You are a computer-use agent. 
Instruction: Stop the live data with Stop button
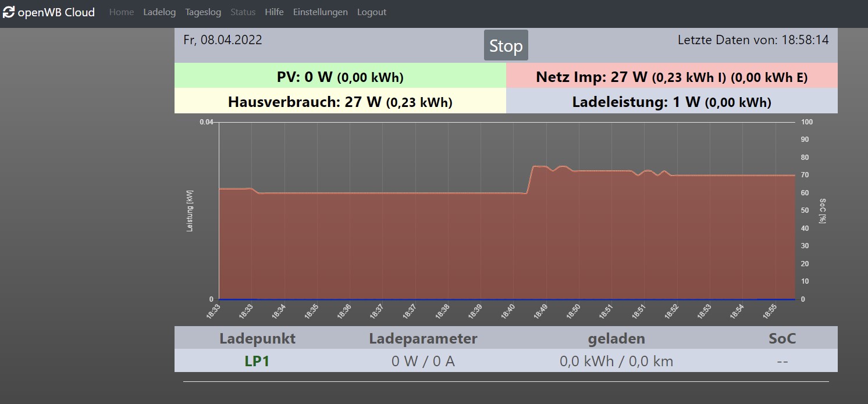pos(506,45)
